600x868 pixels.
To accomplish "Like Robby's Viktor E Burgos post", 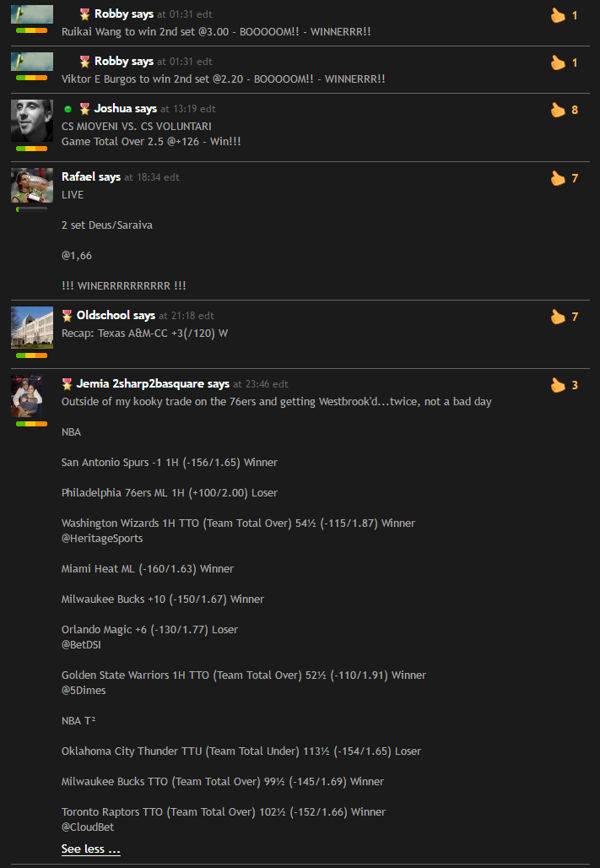I will pos(558,62).
